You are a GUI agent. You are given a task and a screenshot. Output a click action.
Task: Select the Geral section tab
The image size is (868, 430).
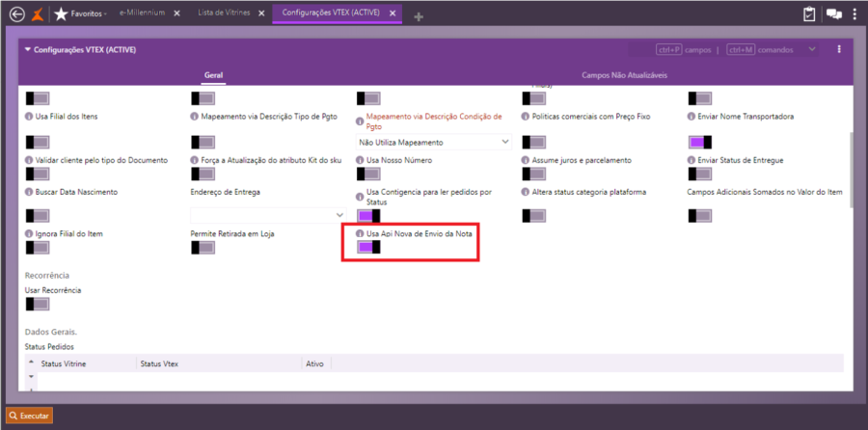pyautogui.click(x=214, y=75)
